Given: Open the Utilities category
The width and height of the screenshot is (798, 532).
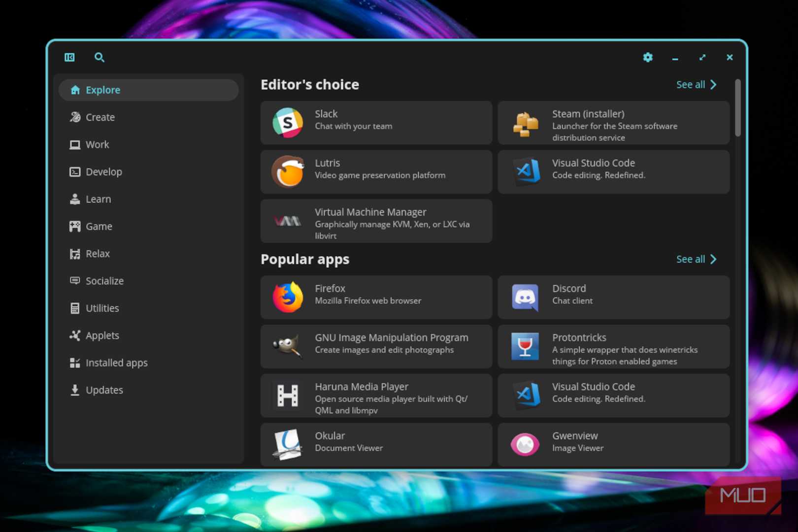Looking at the screenshot, I should click(x=148, y=308).
